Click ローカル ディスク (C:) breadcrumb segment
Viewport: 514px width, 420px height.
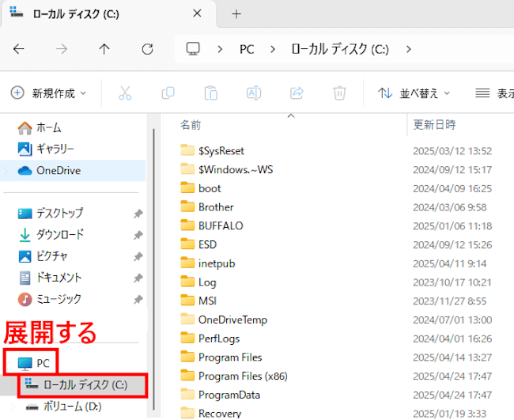(340, 50)
